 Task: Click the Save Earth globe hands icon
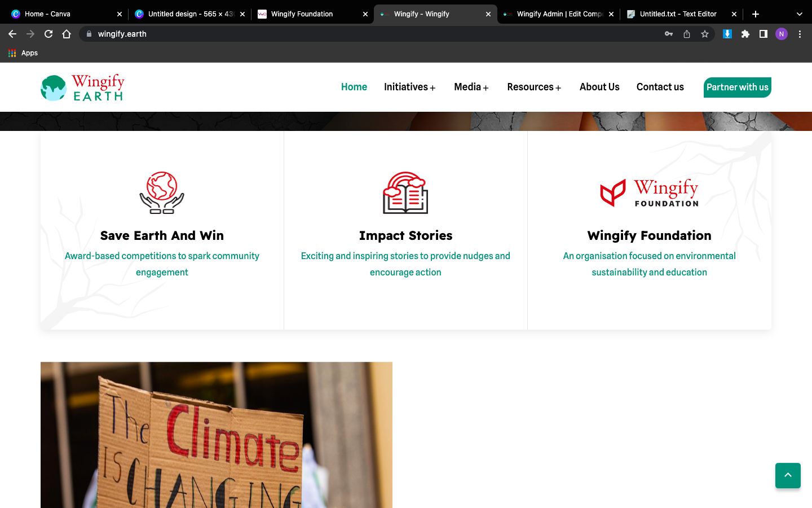(x=162, y=192)
